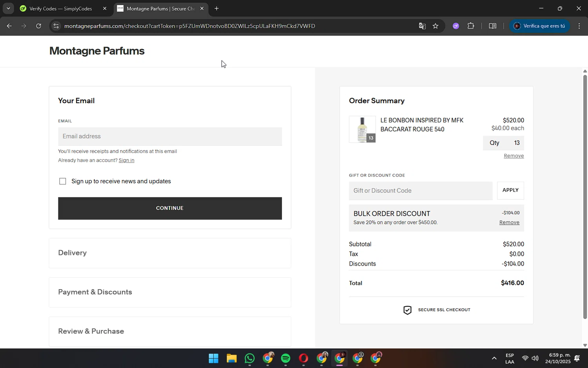Open the tab search dropdown arrow

coord(8,8)
